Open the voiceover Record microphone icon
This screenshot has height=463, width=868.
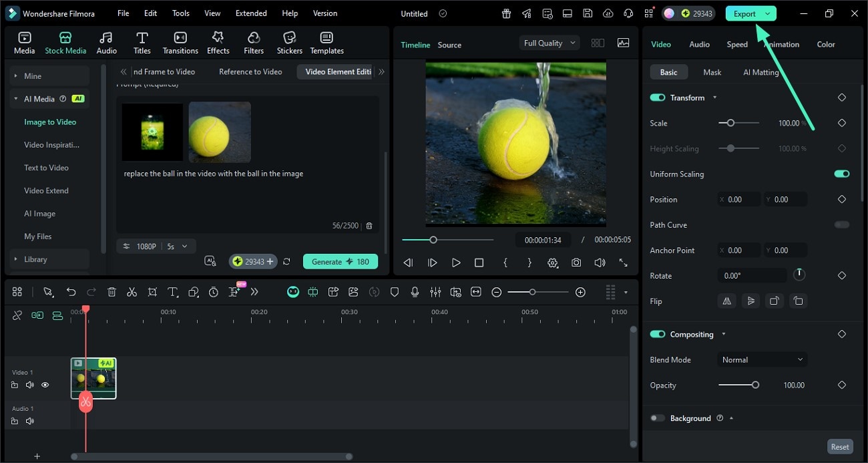[415, 292]
